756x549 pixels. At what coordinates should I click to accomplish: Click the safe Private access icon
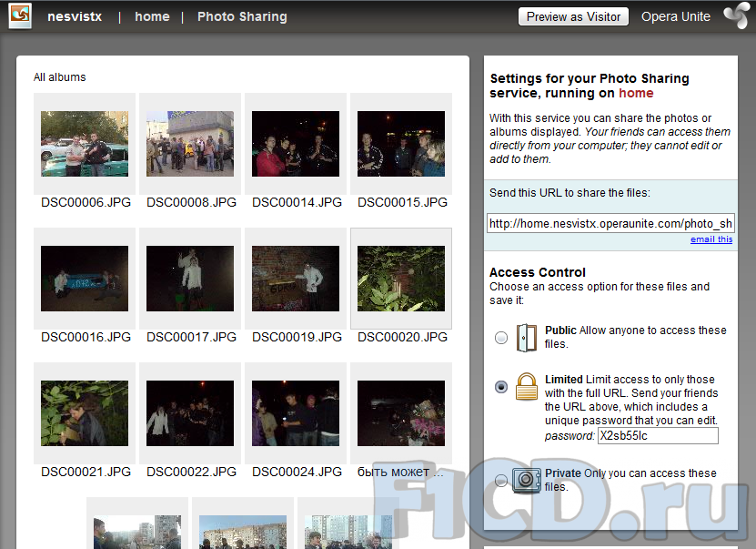pos(526,481)
